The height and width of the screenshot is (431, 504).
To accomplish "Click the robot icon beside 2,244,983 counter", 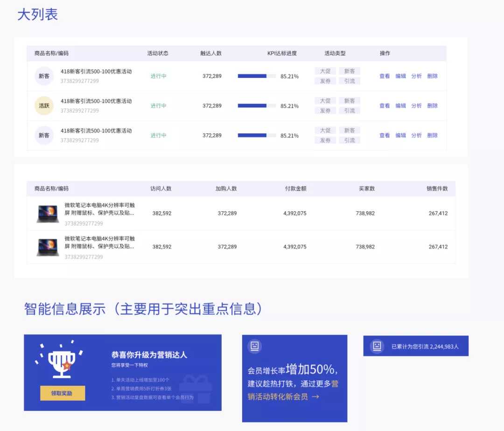I will pyautogui.click(x=376, y=346).
